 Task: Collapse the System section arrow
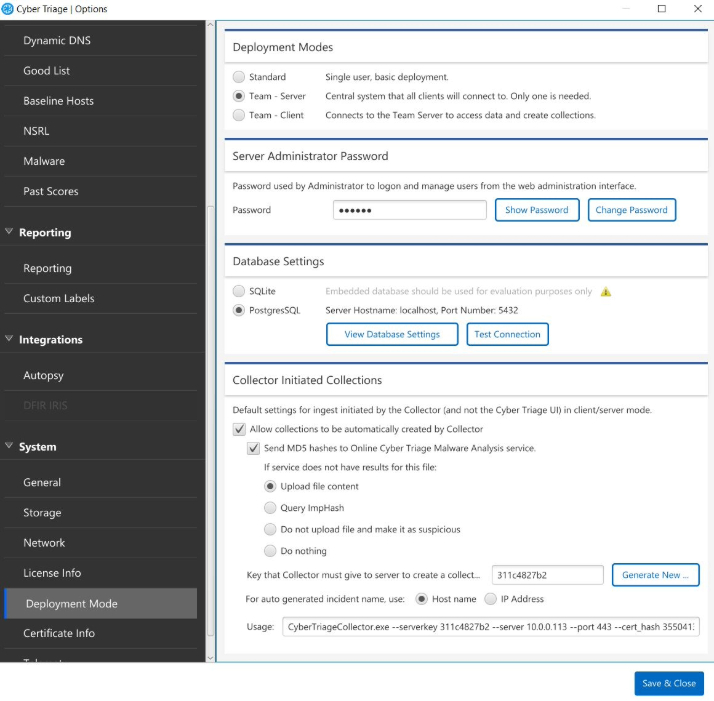tap(9, 446)
